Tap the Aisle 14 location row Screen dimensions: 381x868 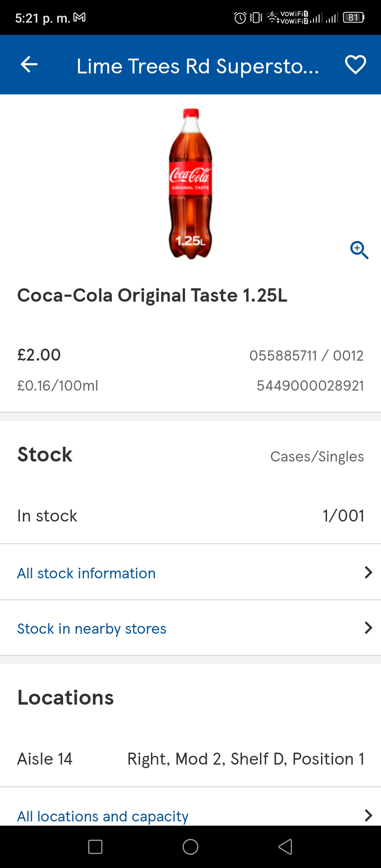pos(190,759)
